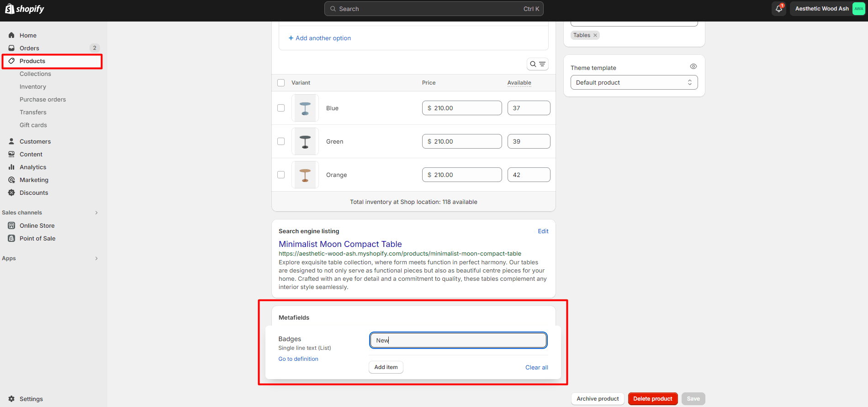Go to Online Store sales channel
868x407 pixels.
[37, 226]
